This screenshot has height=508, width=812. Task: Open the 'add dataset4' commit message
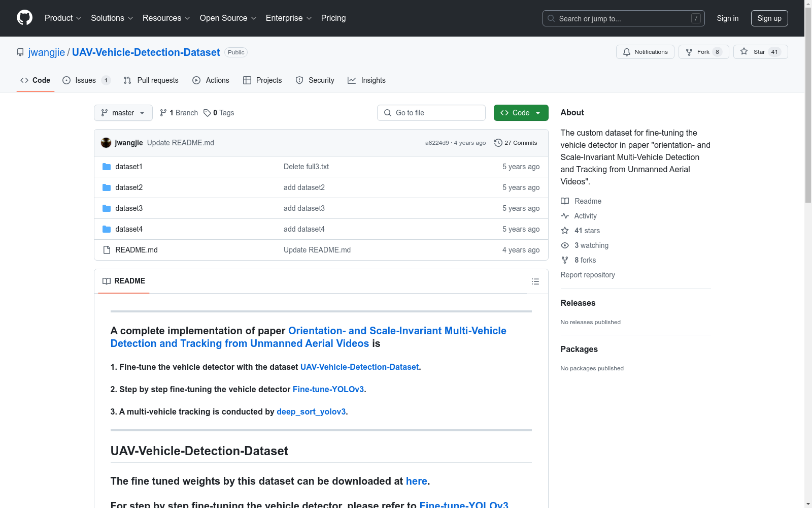pyautogui.click(x=304, y=229)
